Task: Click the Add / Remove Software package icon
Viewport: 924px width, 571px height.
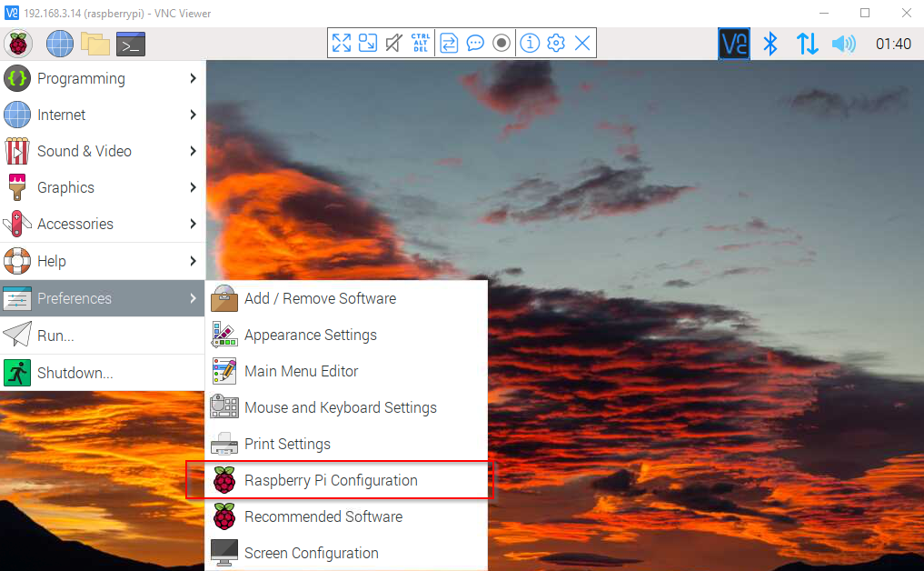Action: [x=224, y=298]
